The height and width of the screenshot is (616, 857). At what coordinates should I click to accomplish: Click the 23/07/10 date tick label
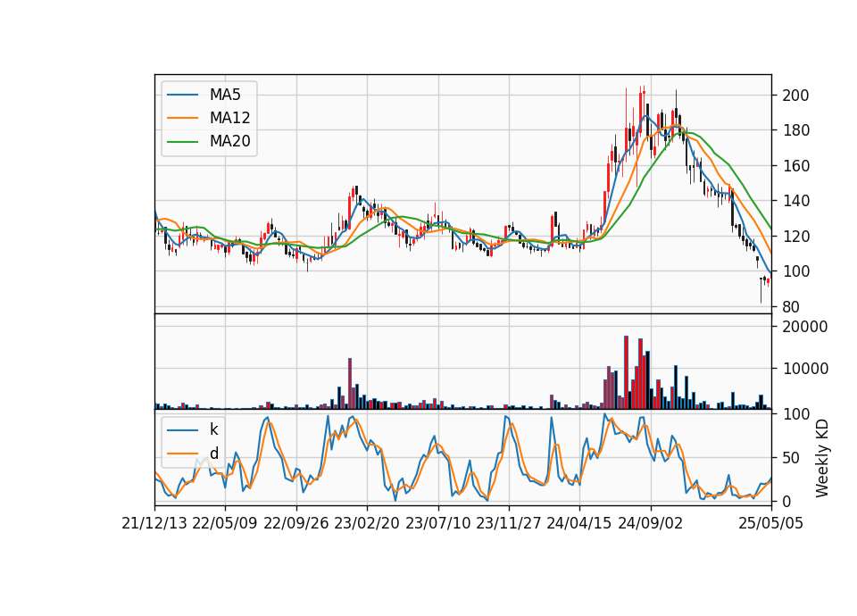point(437,523)
